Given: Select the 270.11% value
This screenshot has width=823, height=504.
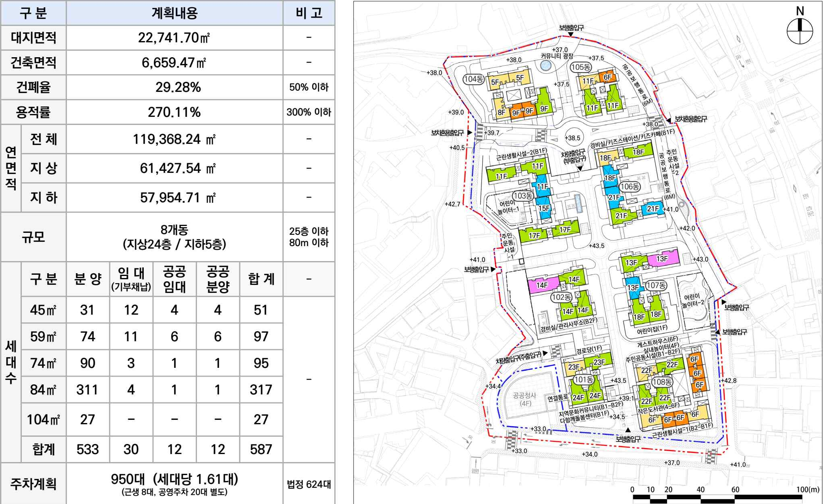Looking at the screenshot, I should [x=174, y=112].
